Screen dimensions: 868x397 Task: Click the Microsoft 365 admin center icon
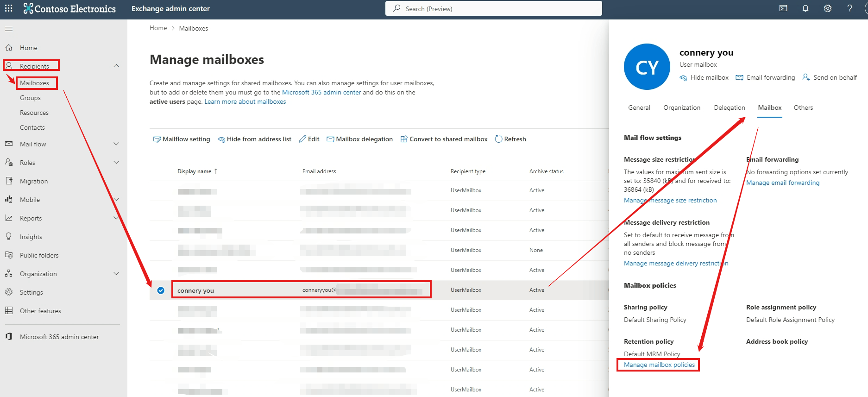click(x=9, y=337)
